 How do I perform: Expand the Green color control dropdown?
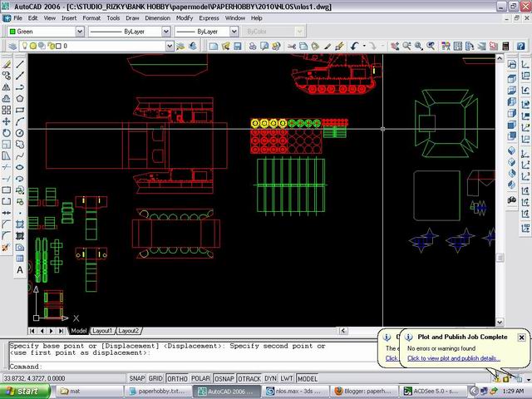[80, 32]
